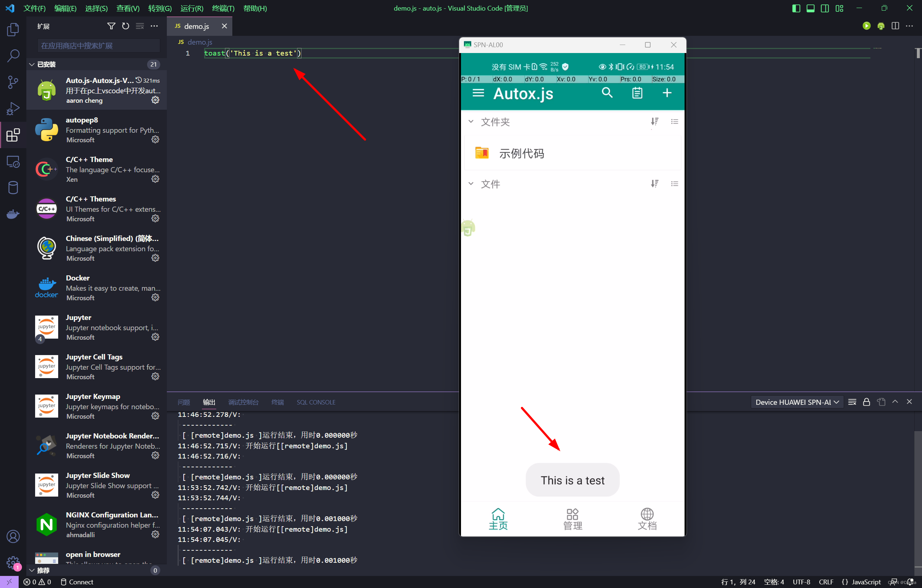Open the 终端(T) menu
Viewport: 922px width, 588px height.
pos(223,8)
